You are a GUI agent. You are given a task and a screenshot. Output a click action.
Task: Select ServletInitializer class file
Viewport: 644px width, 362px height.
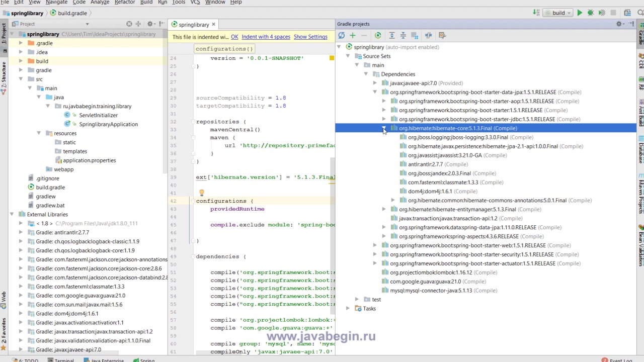click(x=98, y=115)
